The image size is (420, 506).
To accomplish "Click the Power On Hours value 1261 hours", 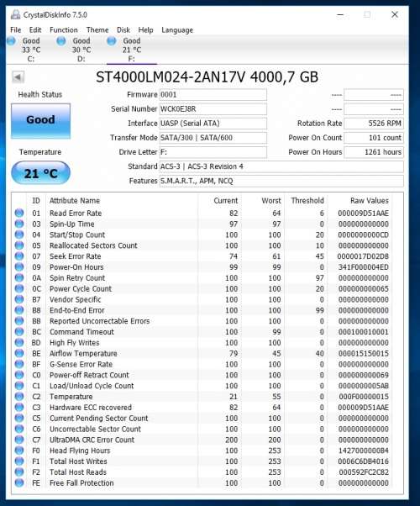I will point(374,152).
